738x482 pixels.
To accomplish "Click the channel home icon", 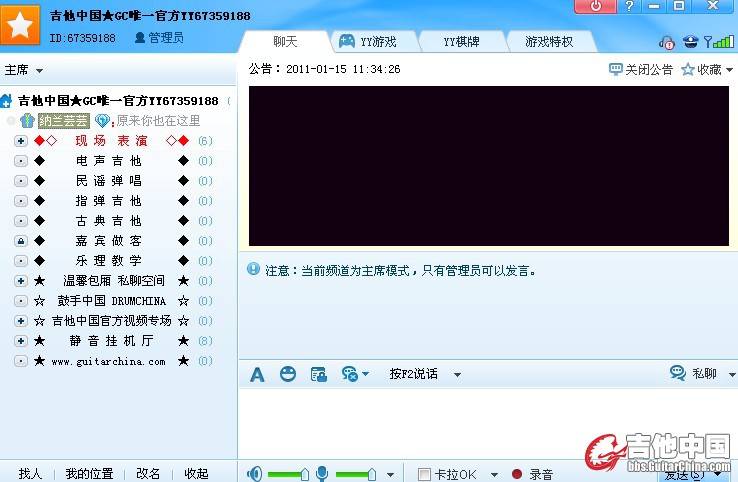I will [x=6, y=101].
